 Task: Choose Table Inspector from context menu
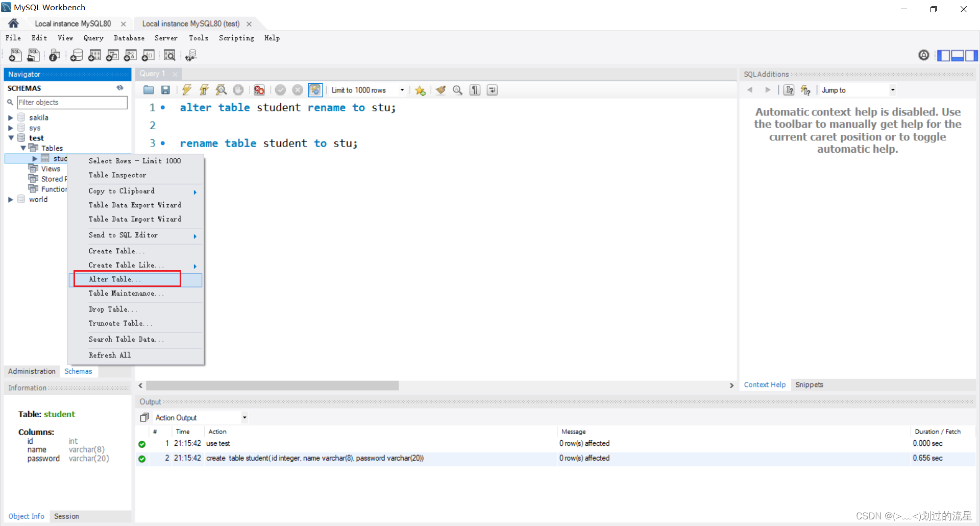click(x=136, y=175)
